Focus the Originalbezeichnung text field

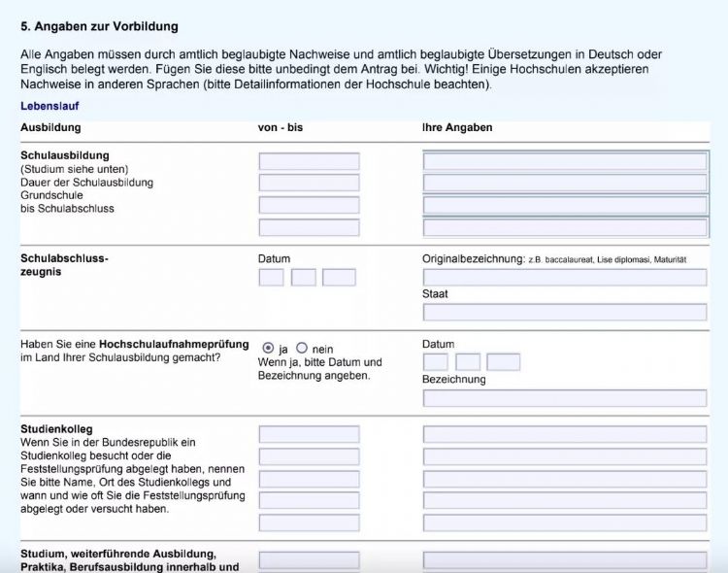[x=565, y=278]
